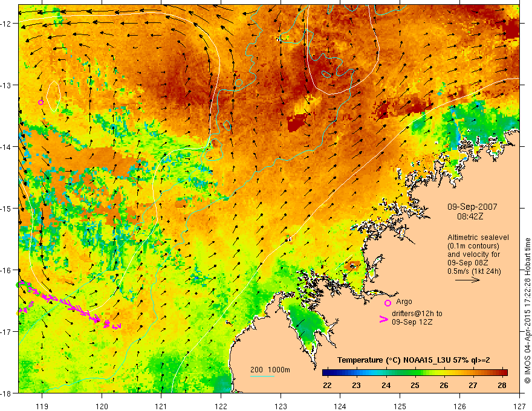Click the 08:42Z time label

click(470, 216)
